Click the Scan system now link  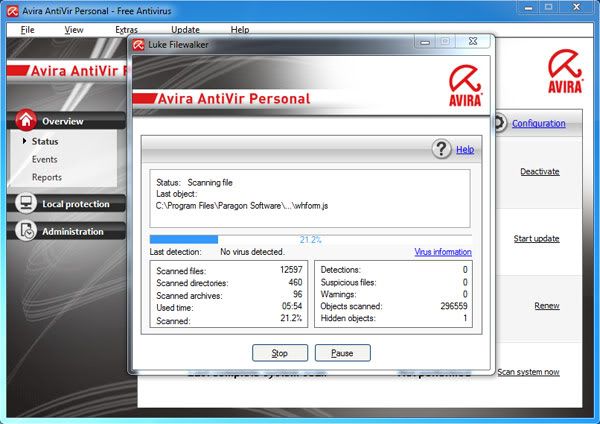coord(528,372)
